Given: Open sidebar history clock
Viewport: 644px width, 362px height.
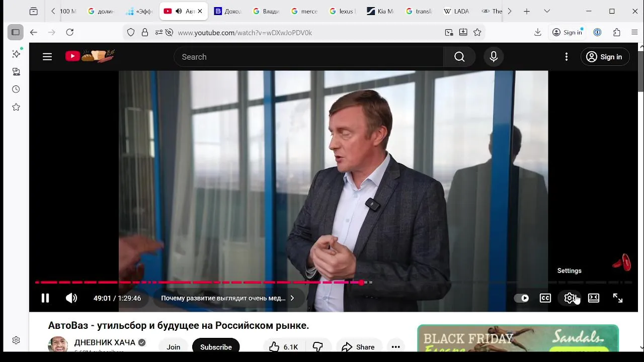Looking at the screenshot, I should [x=16, y=89].
